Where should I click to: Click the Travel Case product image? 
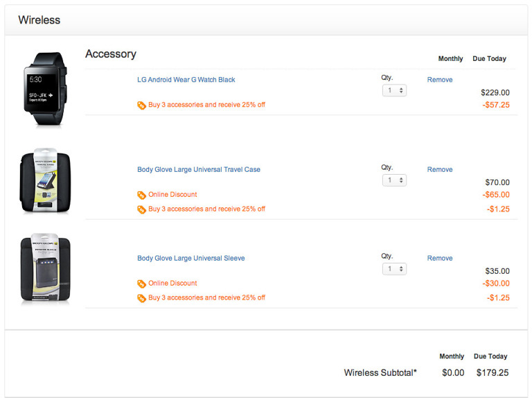pyautogui.click(x=44, y=180)
